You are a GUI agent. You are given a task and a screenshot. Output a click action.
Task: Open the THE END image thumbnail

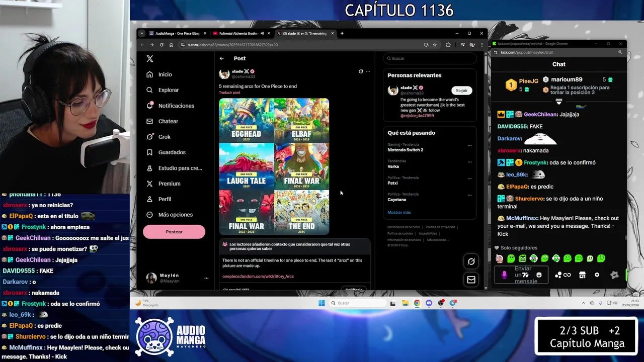(302, 212)
